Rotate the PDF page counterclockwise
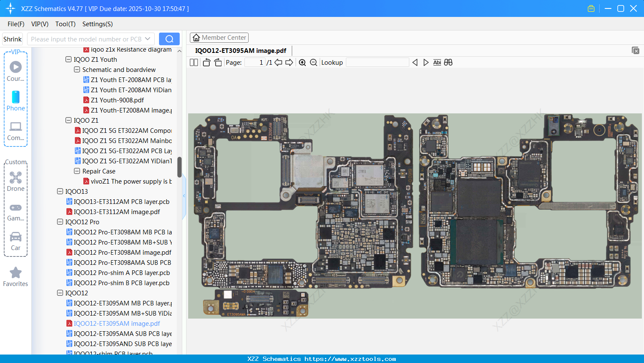Screen dimensions: 644x363 point(206,62)
